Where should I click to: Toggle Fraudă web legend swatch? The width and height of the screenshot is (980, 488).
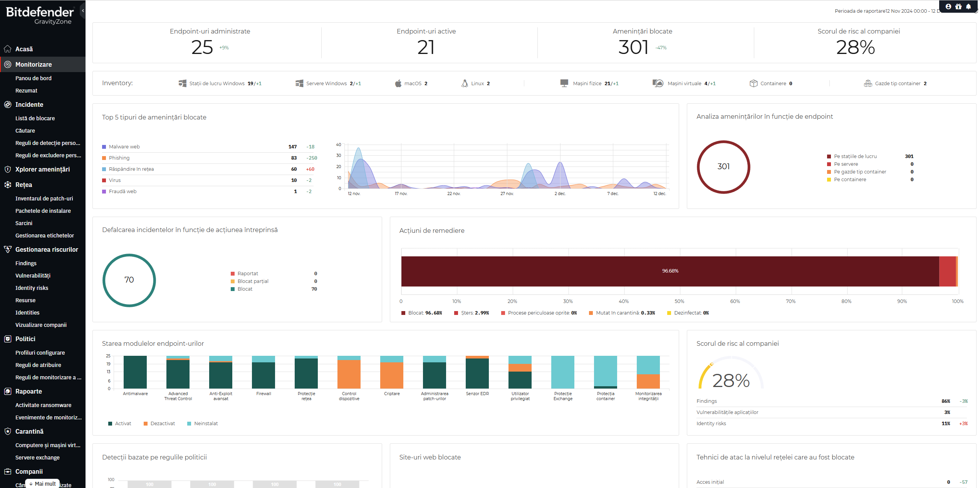point(104,192)
